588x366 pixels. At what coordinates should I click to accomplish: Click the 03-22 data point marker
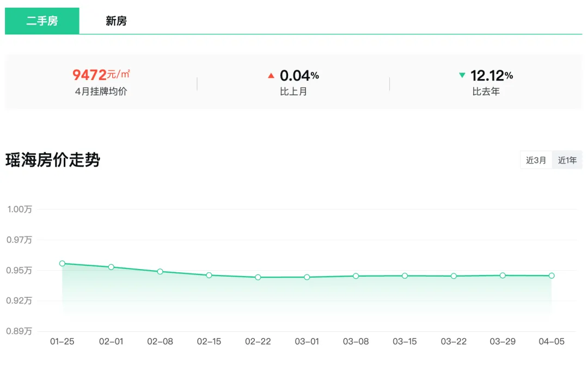pyautogui.click(x=454, y=276)
